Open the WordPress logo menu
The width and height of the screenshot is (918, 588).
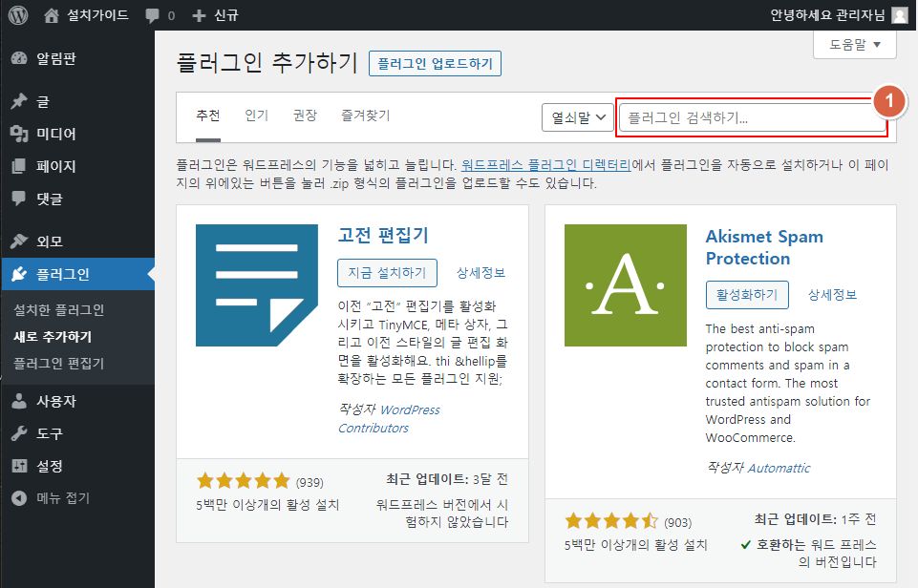18,15
